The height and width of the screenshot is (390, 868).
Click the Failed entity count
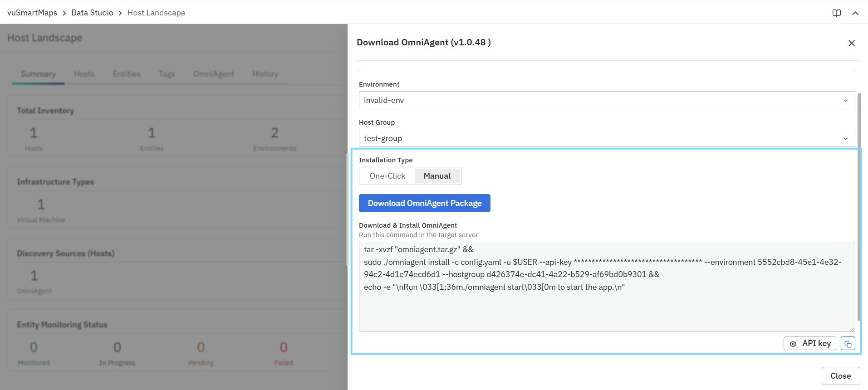coord(284,347)
